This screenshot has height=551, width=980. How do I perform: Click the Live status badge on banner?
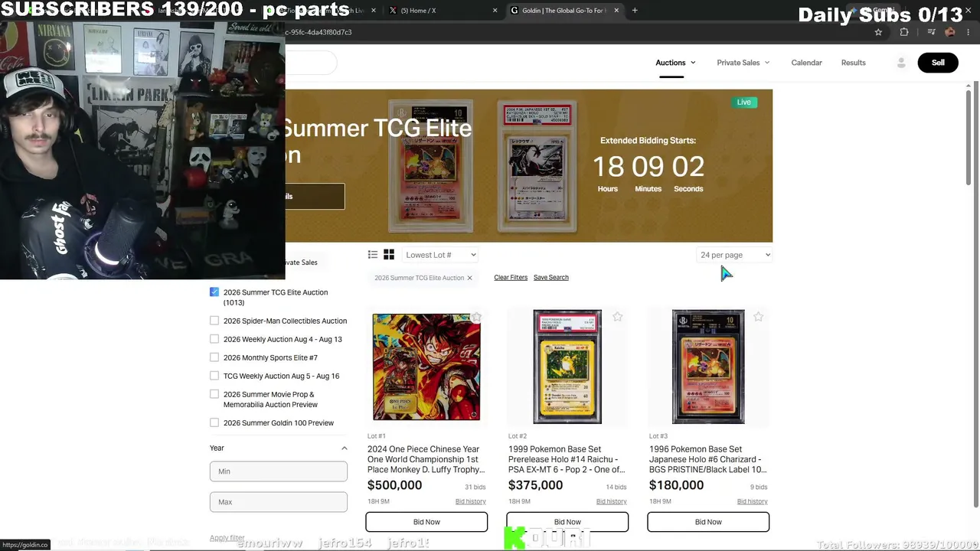744,103
